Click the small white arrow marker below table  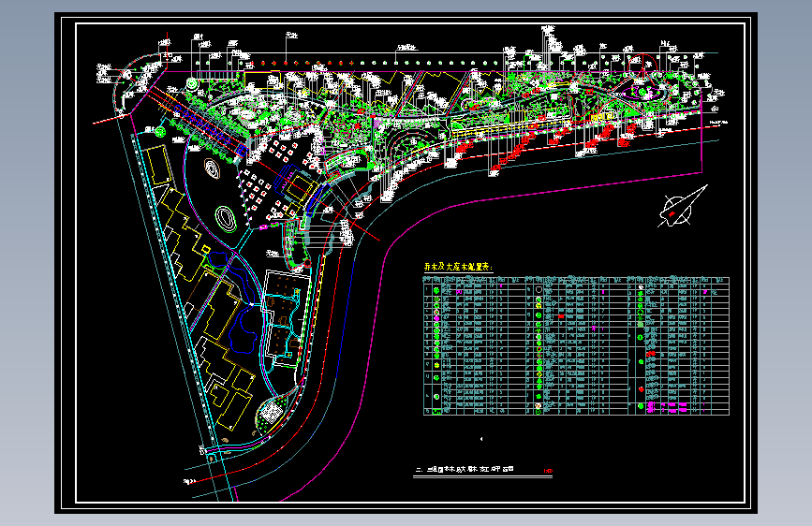tap(481, 439)
